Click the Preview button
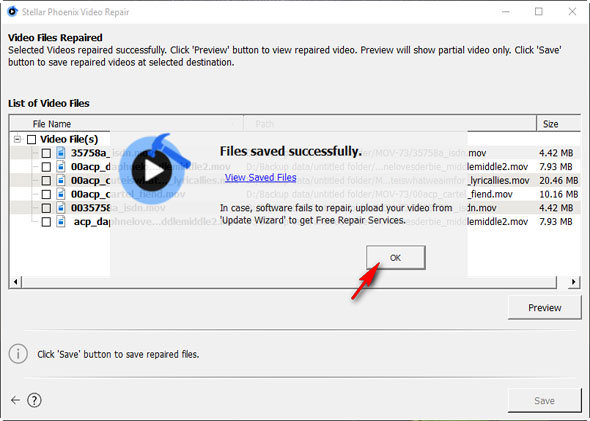Image resolution: width=590 pixels, height=421 pixels. click(x=544, y=308)
